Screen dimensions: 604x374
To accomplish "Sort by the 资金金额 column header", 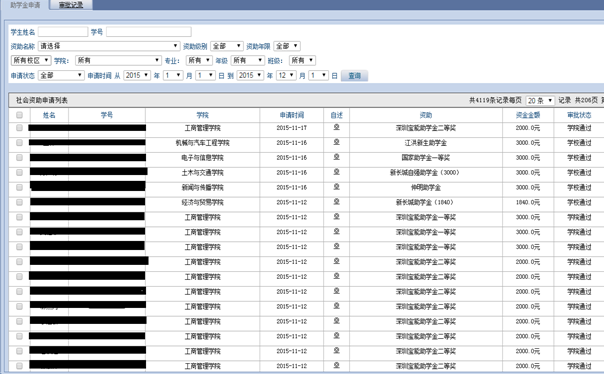I will (528, 115).
